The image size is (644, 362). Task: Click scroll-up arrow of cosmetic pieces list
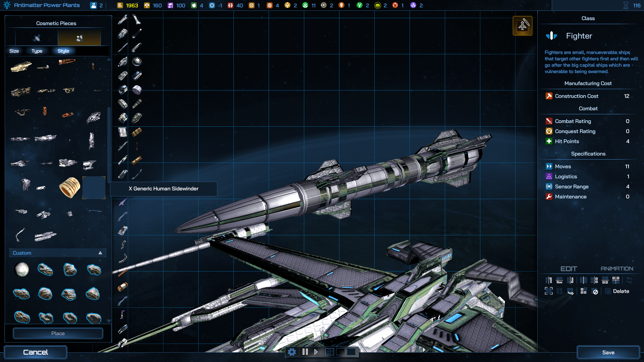pyautogui.click(x=109, y=59)
